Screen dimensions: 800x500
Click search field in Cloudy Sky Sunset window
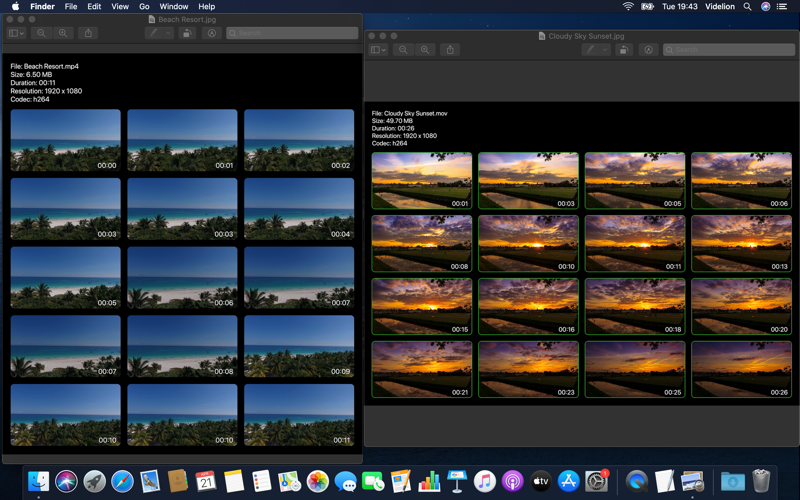pyautogui.click(x=729, y=49)
